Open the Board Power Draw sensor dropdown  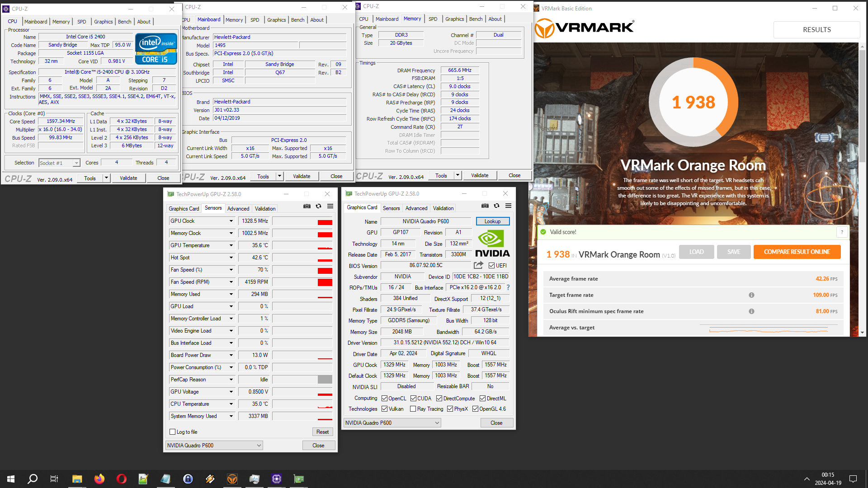(231, 355)
